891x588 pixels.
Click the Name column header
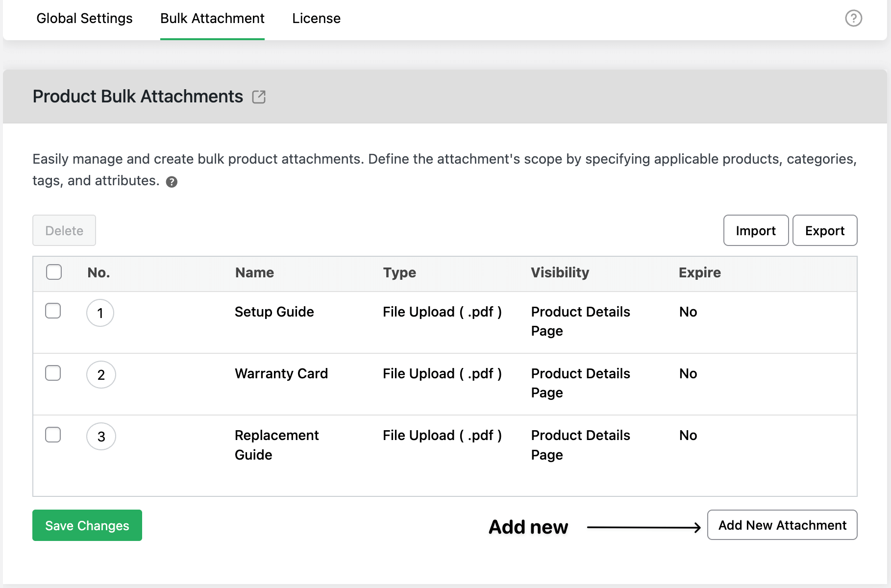(x=254, y=272)
